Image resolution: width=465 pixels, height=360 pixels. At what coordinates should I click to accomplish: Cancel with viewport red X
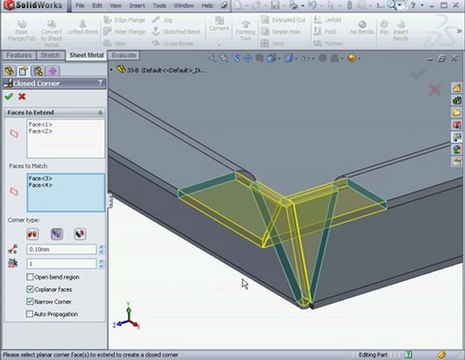pos(435,89)
